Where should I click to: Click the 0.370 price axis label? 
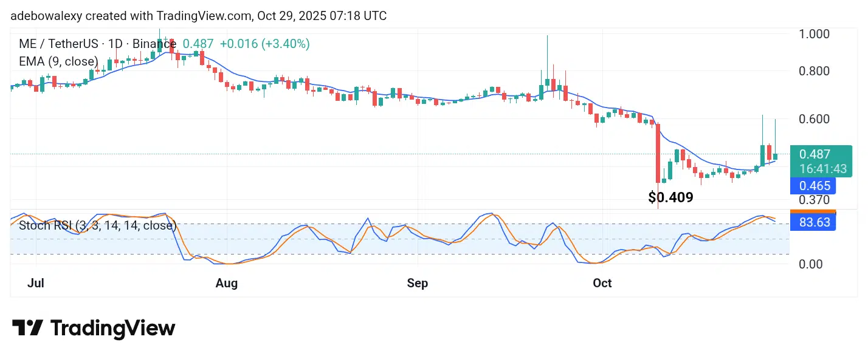pos(813,200)
